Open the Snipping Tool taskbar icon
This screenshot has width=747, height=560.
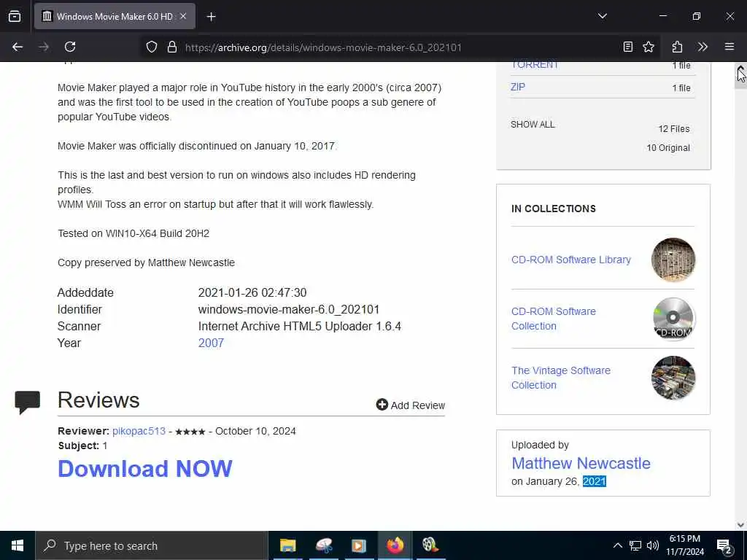pos(324,545)
